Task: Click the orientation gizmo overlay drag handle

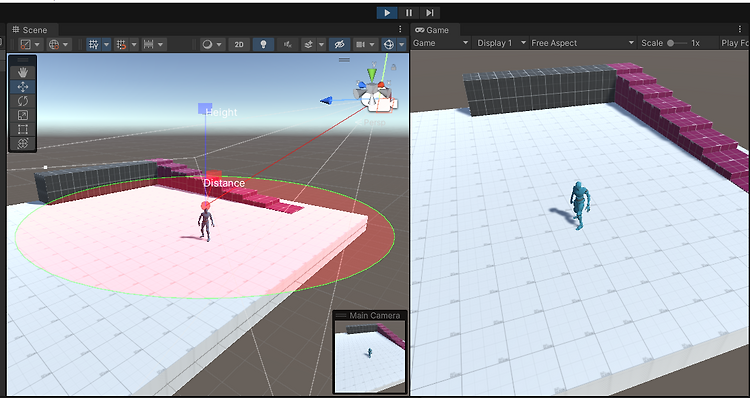Action: [344, 60]
